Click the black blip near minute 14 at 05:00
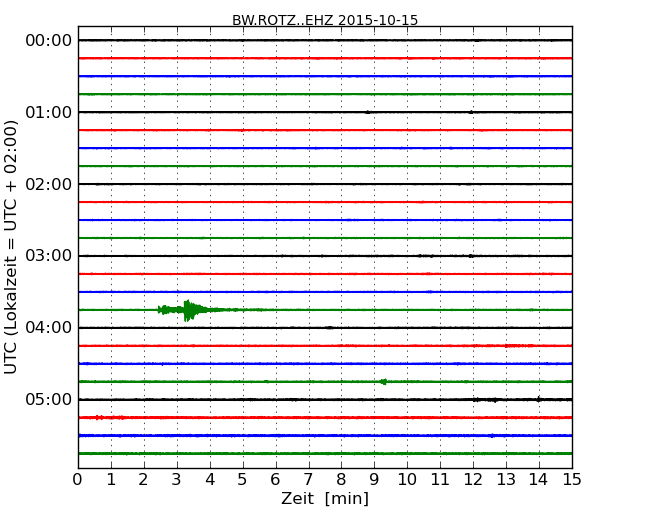Screen dimensions: 650x520 (538, 399)
